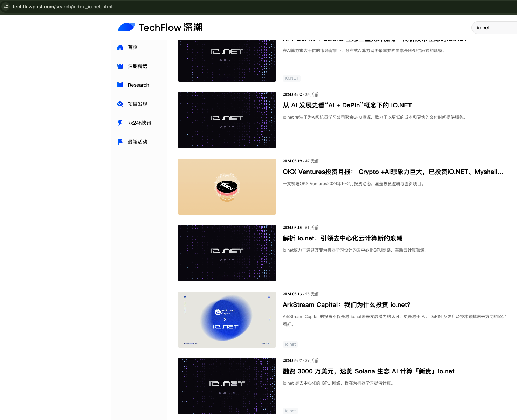Open site info icon in address bar
The height and width of the screenshot is (420, 517).
6,7
